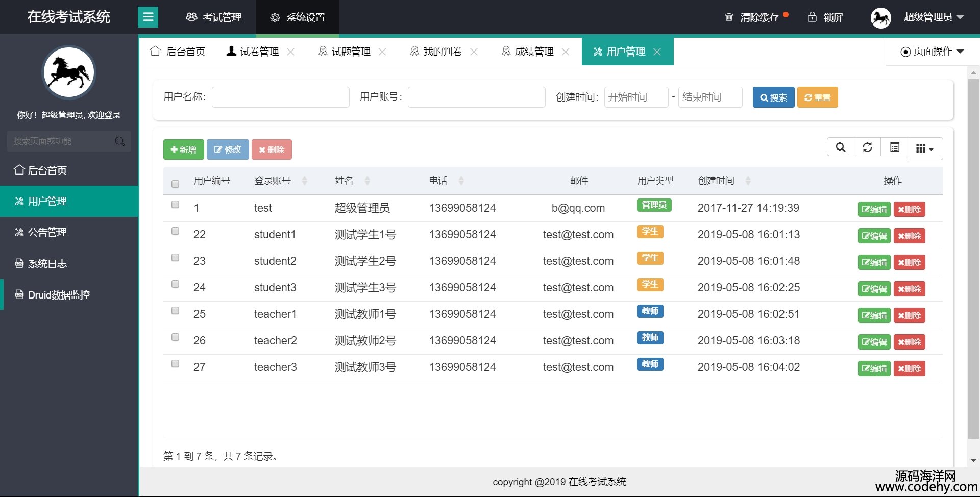Image resolution: width=980 pixels, height=497 pixels.
Task: Open the 开始时间 date field
Action: click(636, 97)
